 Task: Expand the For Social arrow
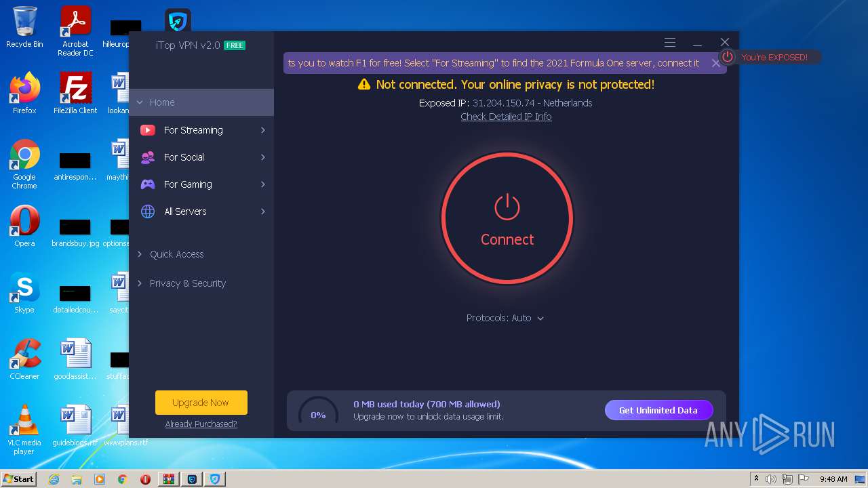(263, 157)
